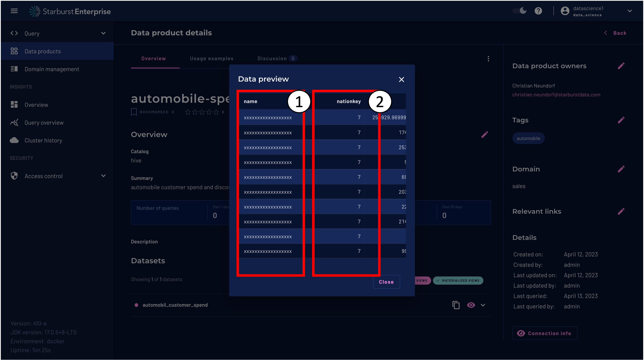Select Domain management in the sidebar
The image size is (644, 360).
click(x=52, y=69)
